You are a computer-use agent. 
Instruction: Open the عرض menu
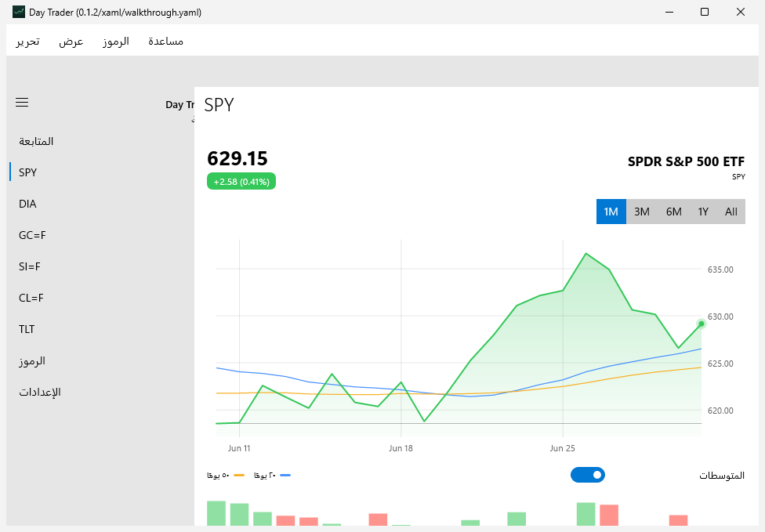[71, 42]
